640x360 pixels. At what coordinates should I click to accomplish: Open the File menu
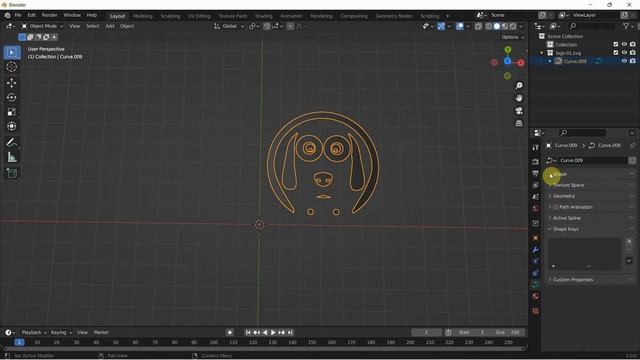(x=18, y=15)
